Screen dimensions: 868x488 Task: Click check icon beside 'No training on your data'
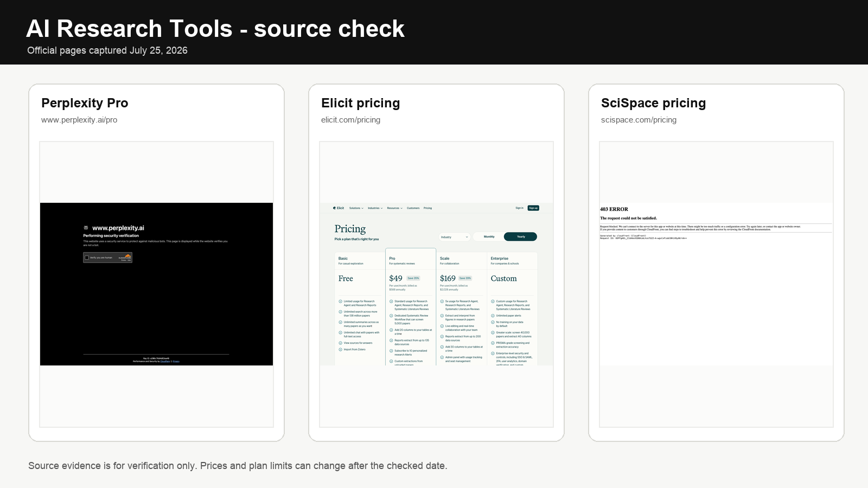[x=493, y=322]
